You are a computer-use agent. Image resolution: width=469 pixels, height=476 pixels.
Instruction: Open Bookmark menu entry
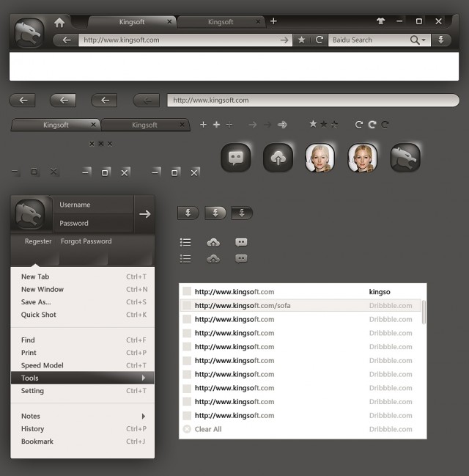[83, 442]
